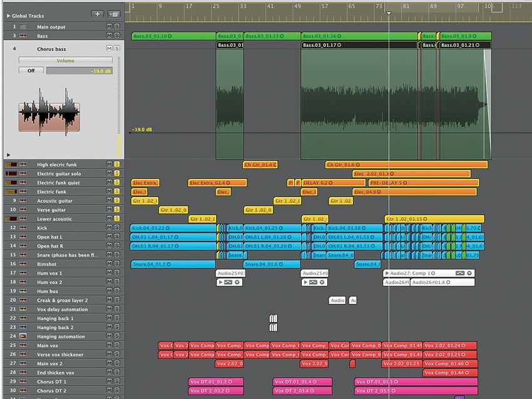This screenshot has height=399, width=532.
Task: Click the Main output track icon
Action: (x=23, y=26)
